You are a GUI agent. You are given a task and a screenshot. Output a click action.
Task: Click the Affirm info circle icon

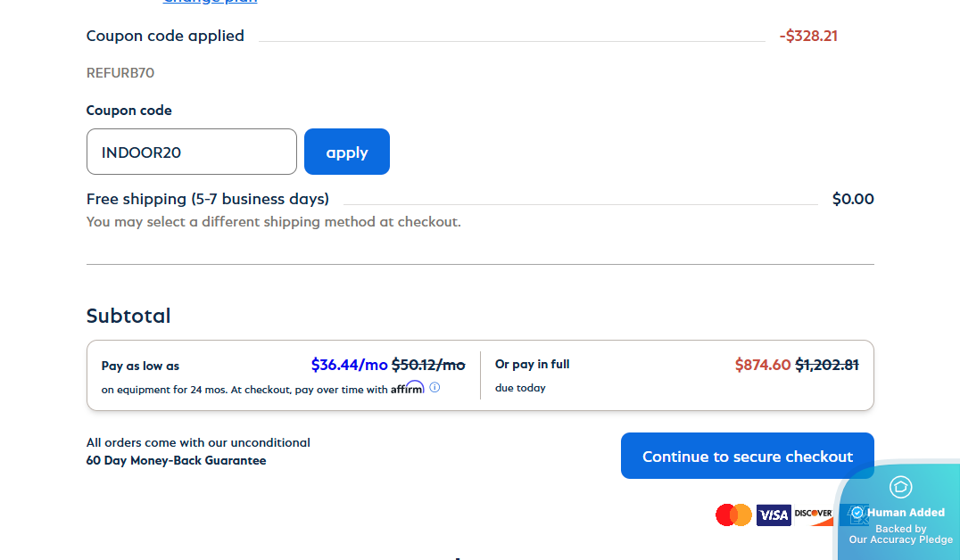434,388
